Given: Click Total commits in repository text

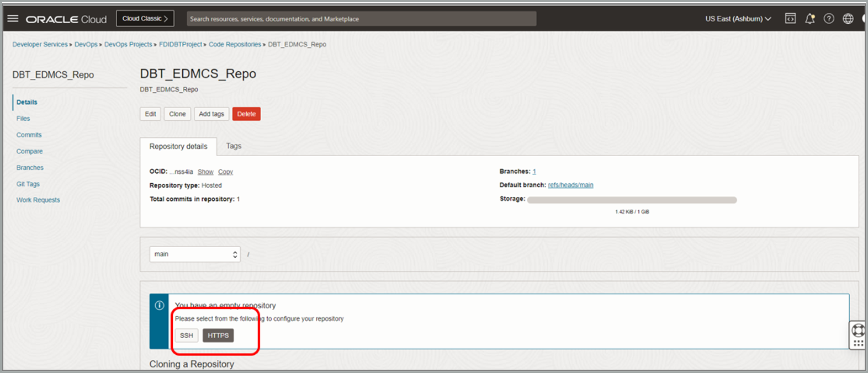Looking at the screenshot, I should click(x=194, y=199).
